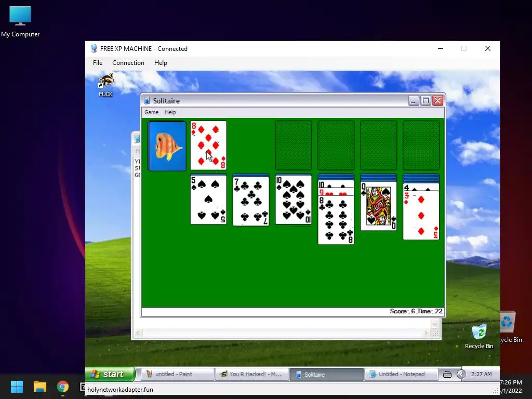532x399 pixels.
Task: Minimize the Solitaire window
Action: [x=414, y=101]
